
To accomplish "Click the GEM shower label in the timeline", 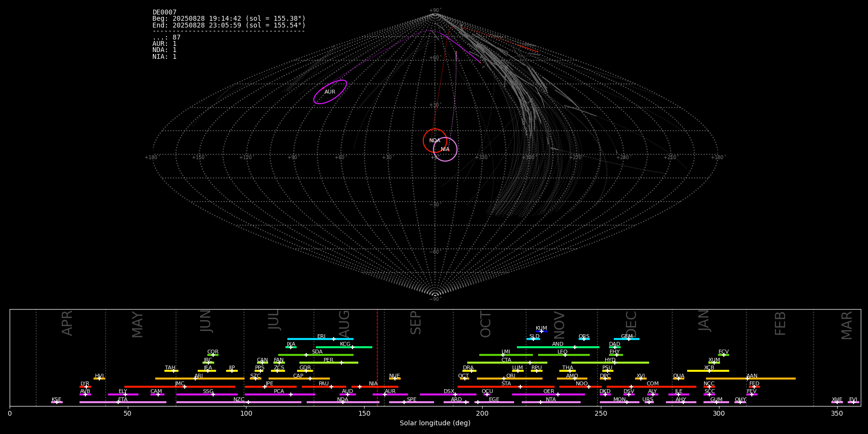I will 627,336.
